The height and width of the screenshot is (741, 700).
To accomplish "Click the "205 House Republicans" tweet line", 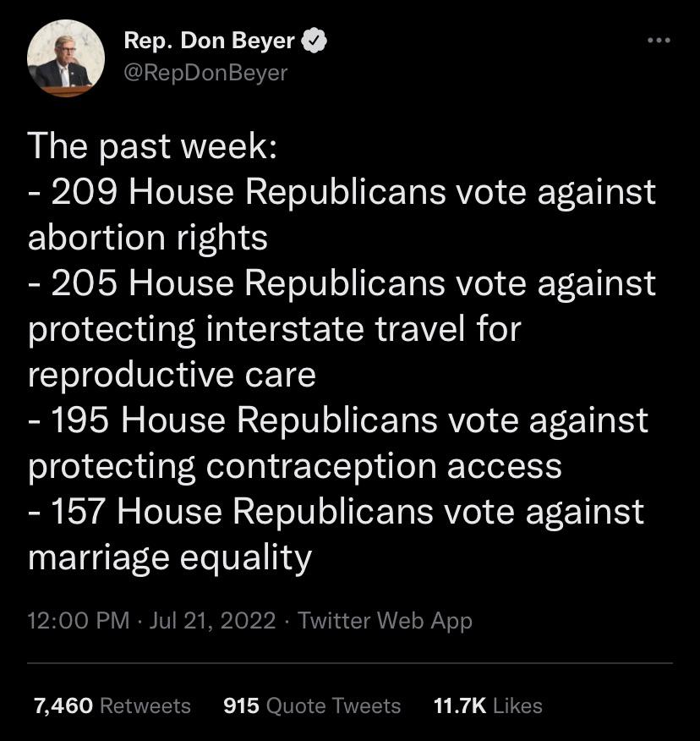I will click(x=342, y=283).
